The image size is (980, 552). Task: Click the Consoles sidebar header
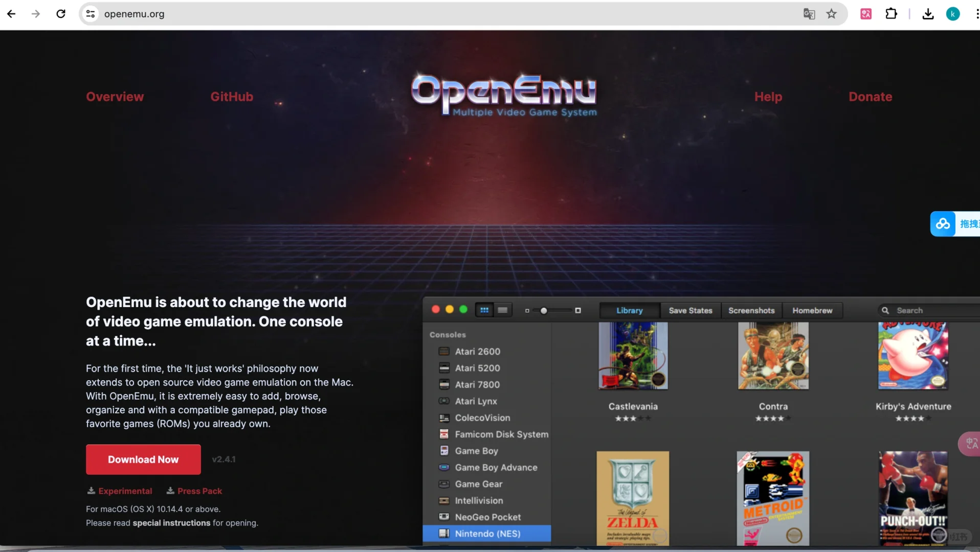click(x=448, y=335)
